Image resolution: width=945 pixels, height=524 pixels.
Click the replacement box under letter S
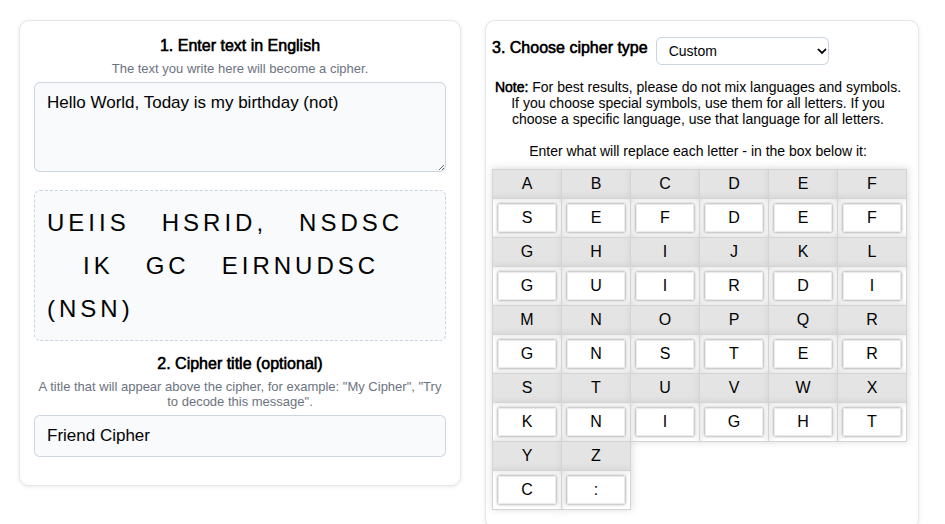(527, 422)
